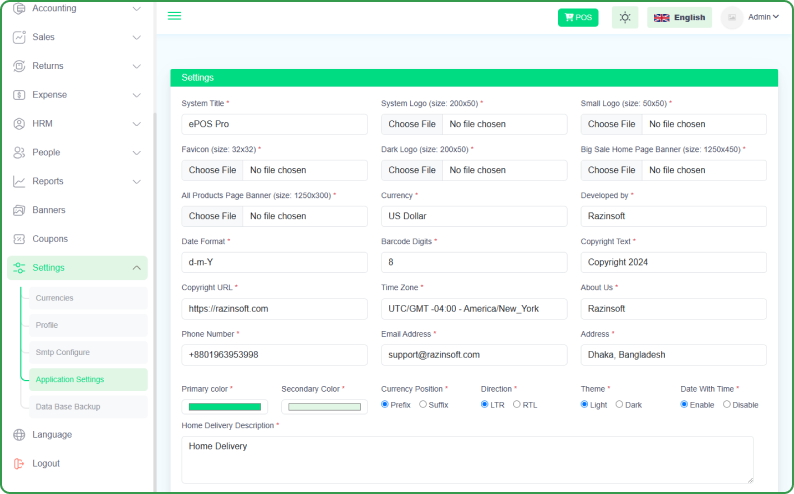Click the Language globe icon
Image resolution: width=794 pixels, height=494 pixels.
click(19, 435)
